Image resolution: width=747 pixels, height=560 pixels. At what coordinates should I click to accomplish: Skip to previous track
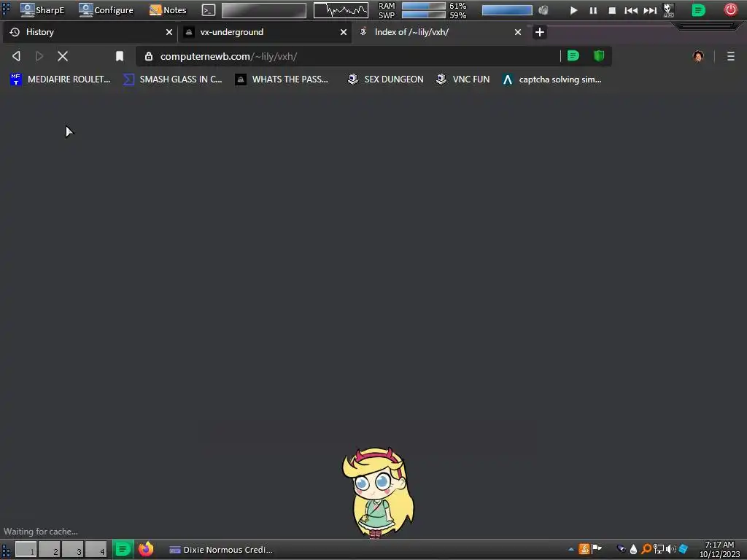coord(631,10)
